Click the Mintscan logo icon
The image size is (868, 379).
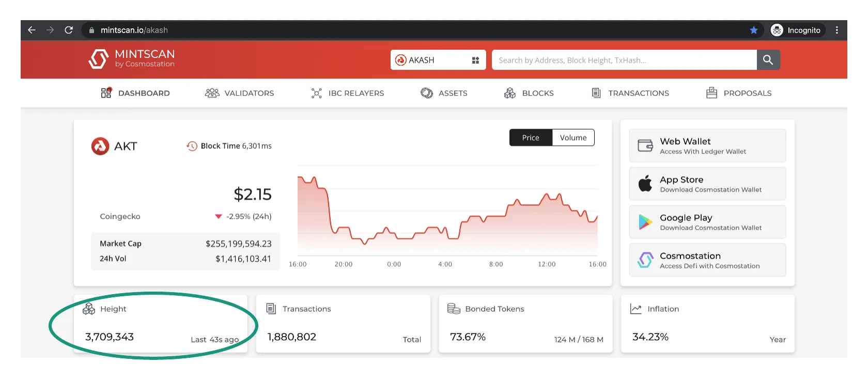point(98,59)
